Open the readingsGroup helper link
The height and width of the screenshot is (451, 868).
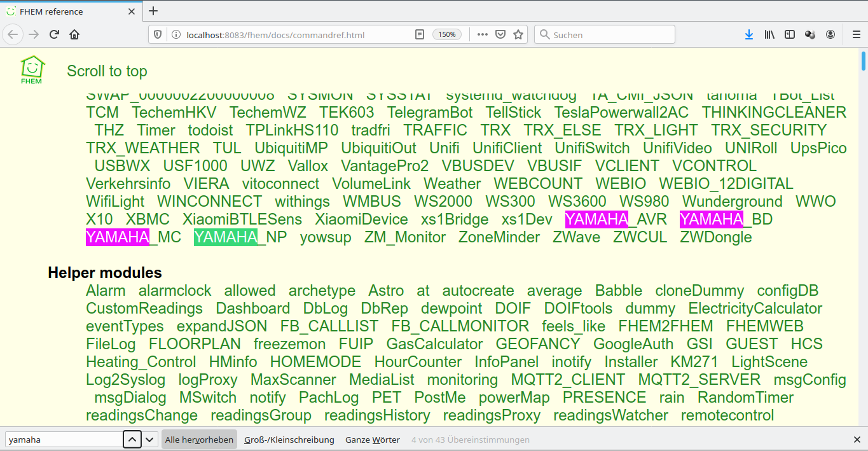pyautogui.click(x=261, y=415)
